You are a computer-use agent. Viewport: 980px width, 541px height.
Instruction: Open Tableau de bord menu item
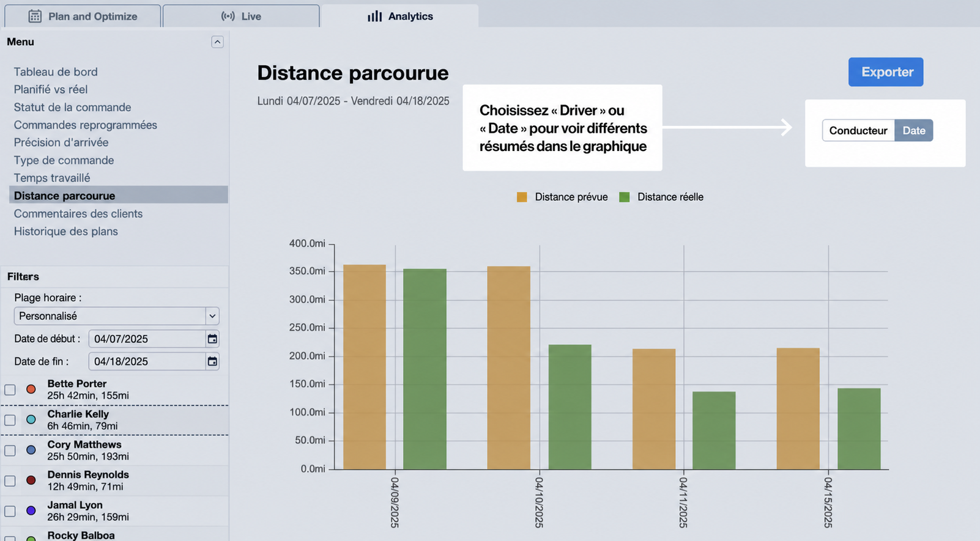coord(56,72)
